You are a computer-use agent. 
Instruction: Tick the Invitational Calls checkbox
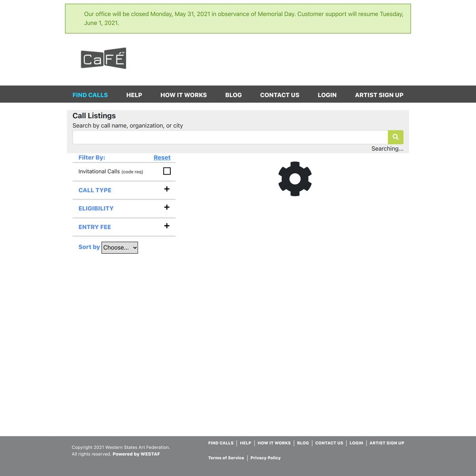pos(167,171)
